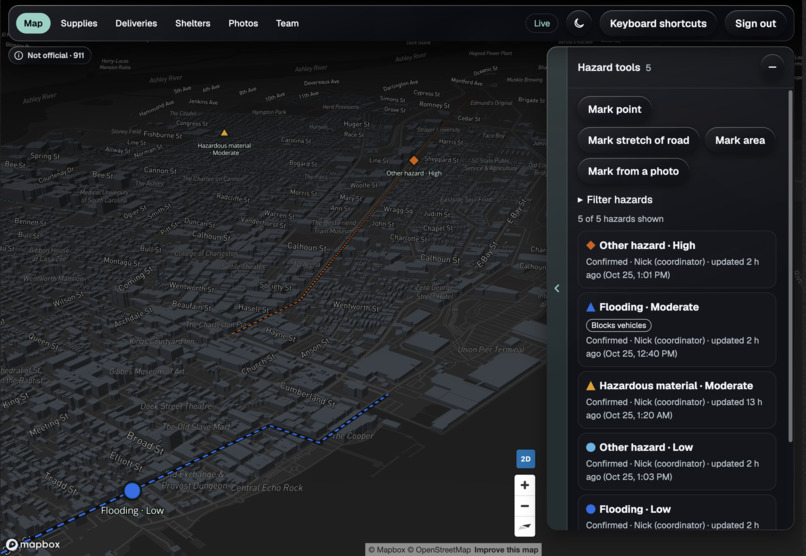The width and height of the screenshot is (806, 556).
Task: Click the orange diamond hazard marker on map
Action: tap(414, 160)
